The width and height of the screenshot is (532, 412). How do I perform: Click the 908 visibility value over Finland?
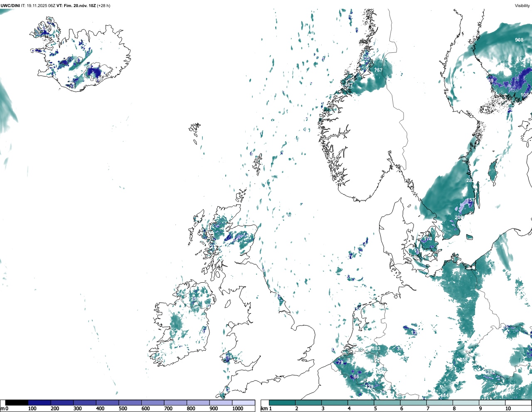[519, 40]
